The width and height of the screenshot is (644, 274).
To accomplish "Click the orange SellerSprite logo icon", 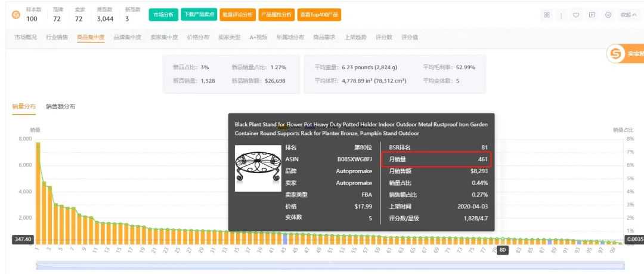I will [16, 14].
